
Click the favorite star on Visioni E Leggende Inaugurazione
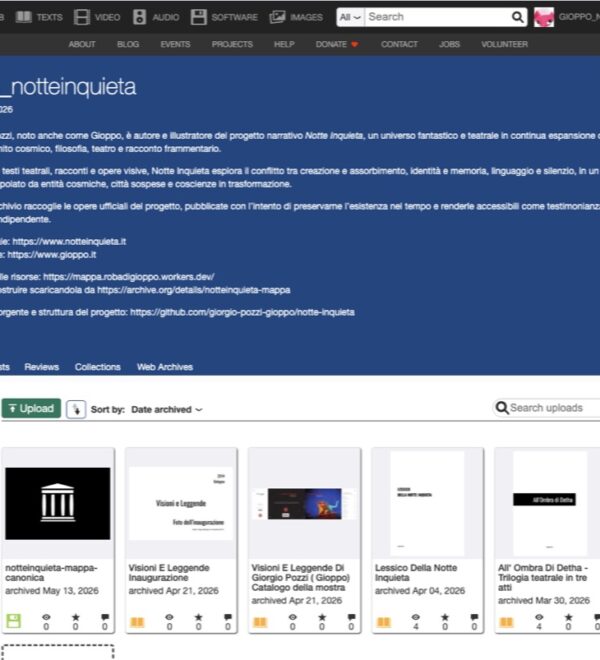199,617
